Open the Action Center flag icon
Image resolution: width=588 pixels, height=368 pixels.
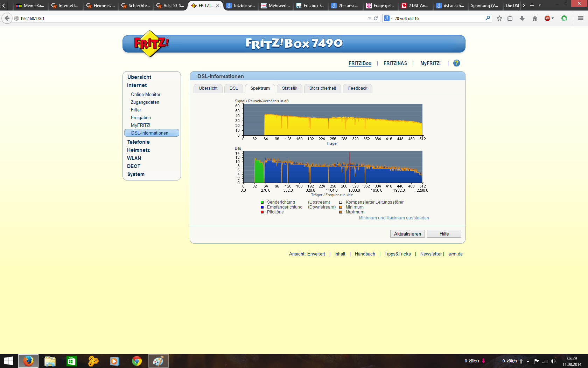[x=536, y=361]
